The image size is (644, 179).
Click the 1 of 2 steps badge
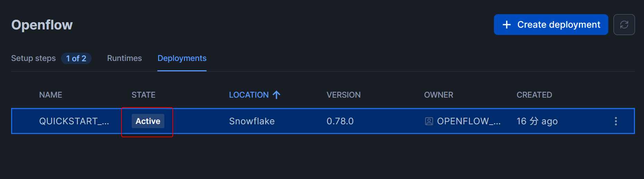pyautogui.click(x=76, y=59)
